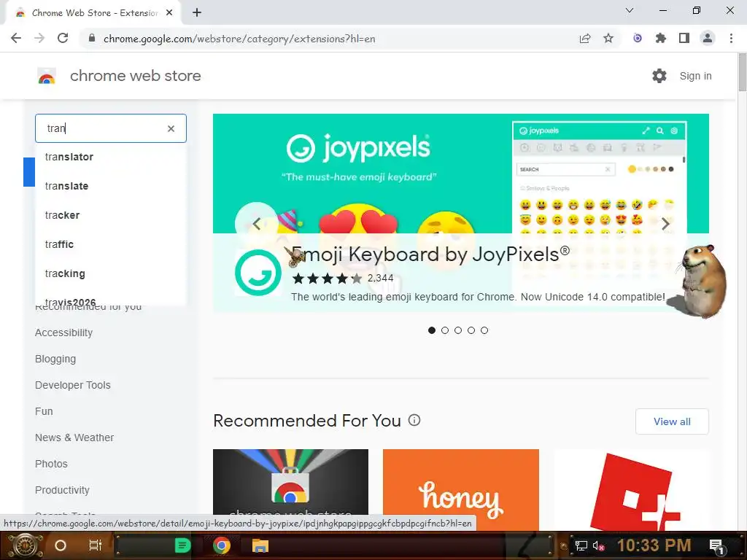Open info icon next to Recommended For You
747x560 pixels.
414,421
